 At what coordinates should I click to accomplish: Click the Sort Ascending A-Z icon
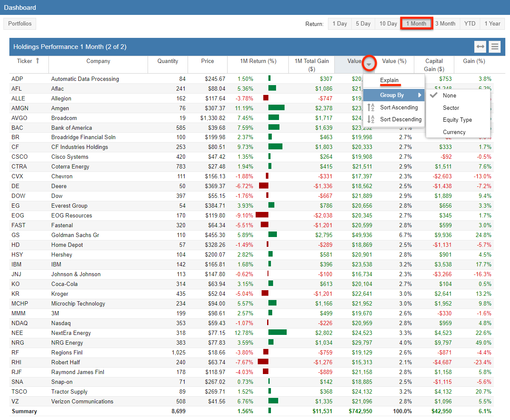(371, 107)
